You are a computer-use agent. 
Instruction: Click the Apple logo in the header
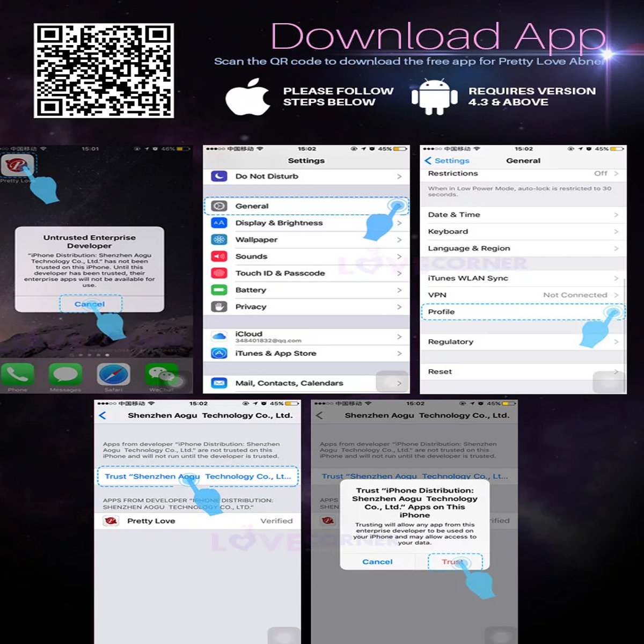(248, 97)
